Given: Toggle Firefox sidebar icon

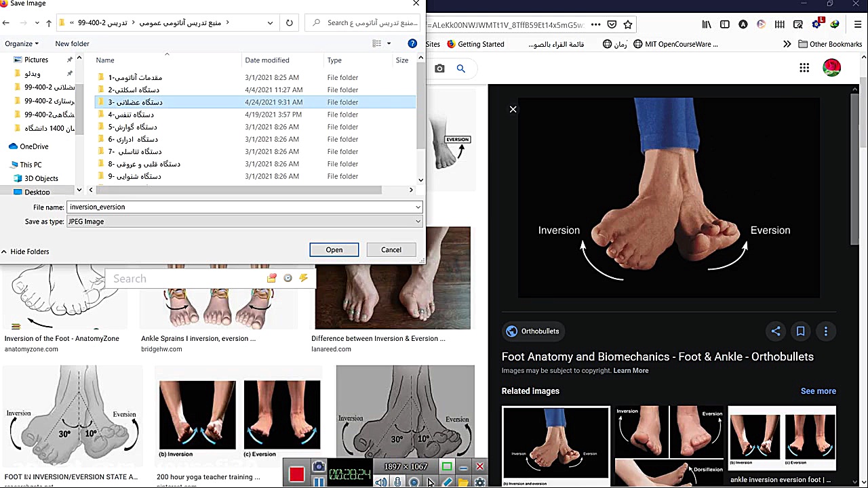Looking at the screenshot, I should (x=725, y=24).
